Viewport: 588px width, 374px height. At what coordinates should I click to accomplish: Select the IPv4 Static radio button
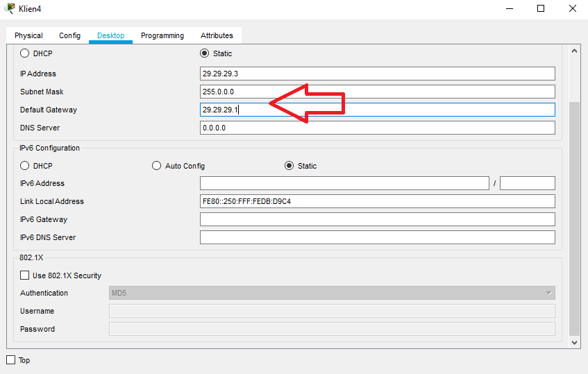[x=204, y=53]
